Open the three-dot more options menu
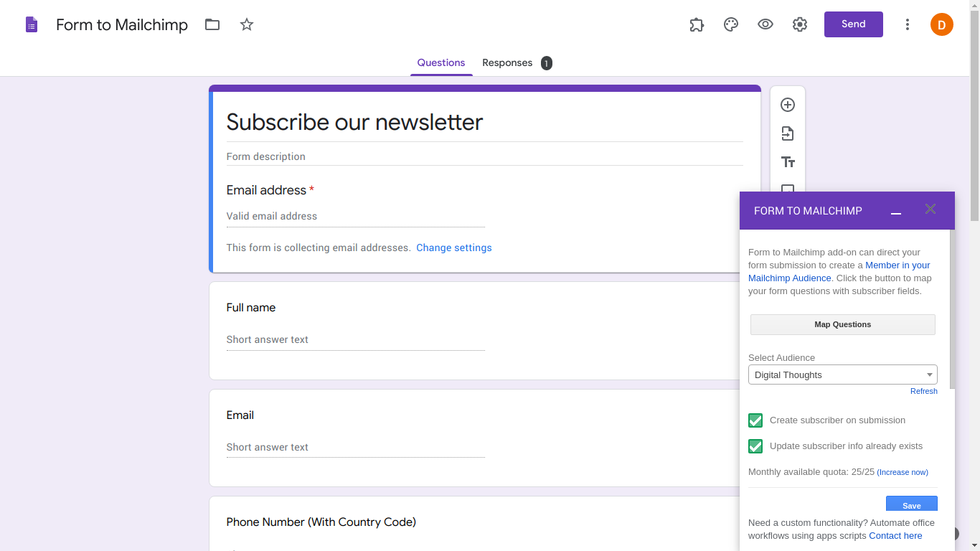The height and width of the screenshot is (551, 980). [908, 24]
